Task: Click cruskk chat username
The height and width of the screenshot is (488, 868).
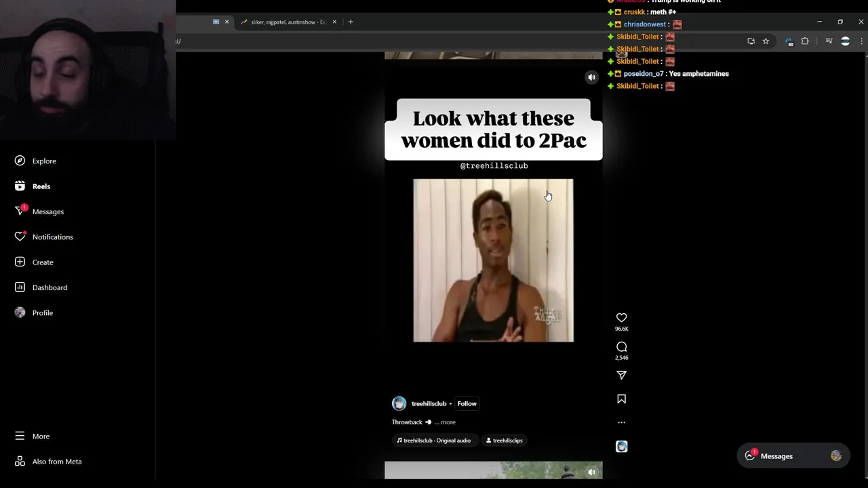Action: click(634, 12)
